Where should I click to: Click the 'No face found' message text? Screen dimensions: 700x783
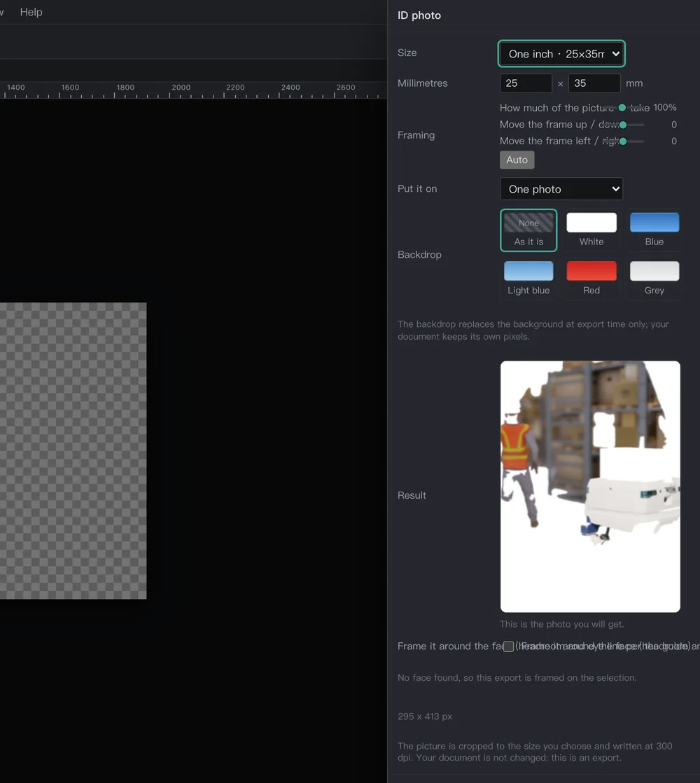point(517,678)
